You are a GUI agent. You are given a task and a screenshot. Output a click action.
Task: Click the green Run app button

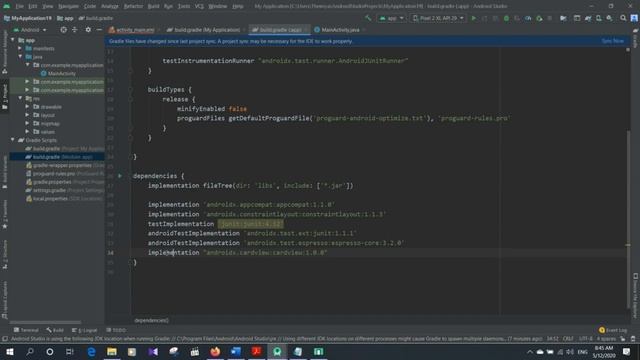473,18
